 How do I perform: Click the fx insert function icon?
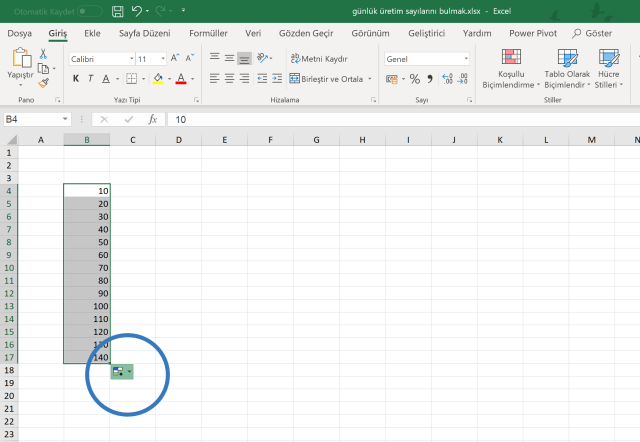pyautogui.click(x=153, y=119)
